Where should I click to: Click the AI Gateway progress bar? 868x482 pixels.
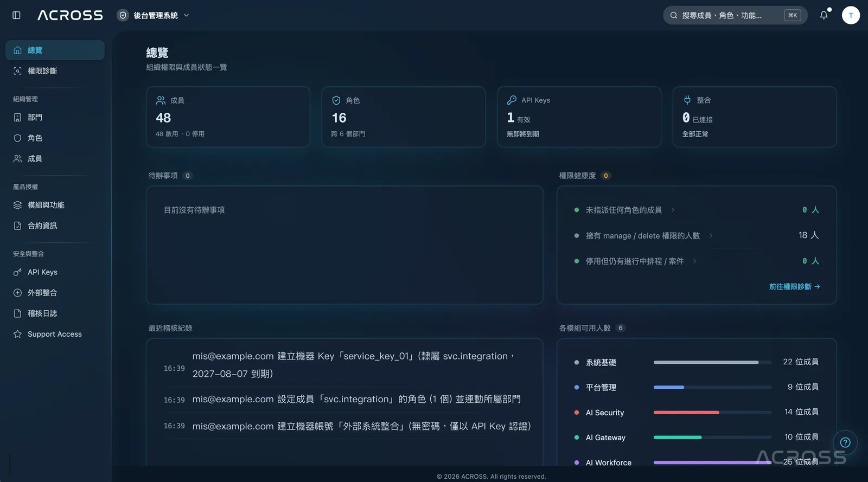tap(712, 438)
